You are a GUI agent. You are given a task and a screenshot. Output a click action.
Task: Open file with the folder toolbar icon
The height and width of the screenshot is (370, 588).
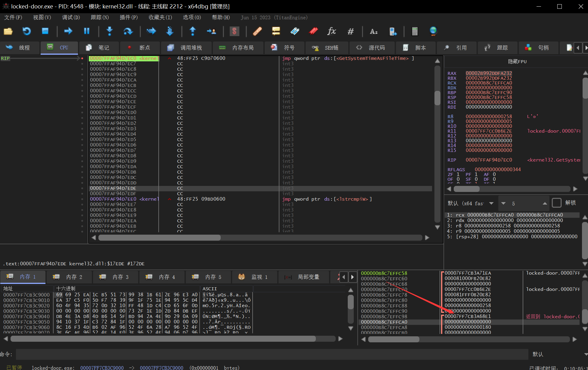click(x=8, y=31)
